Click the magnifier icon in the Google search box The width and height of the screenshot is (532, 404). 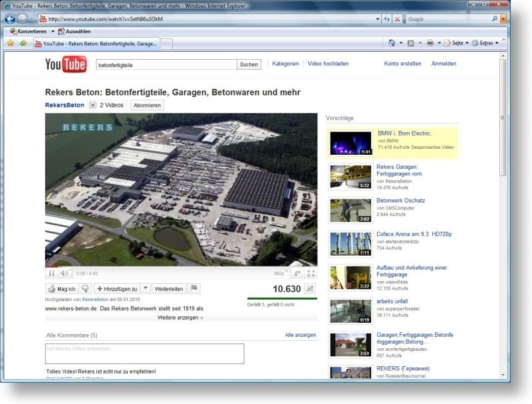click(x=495, y=19)
